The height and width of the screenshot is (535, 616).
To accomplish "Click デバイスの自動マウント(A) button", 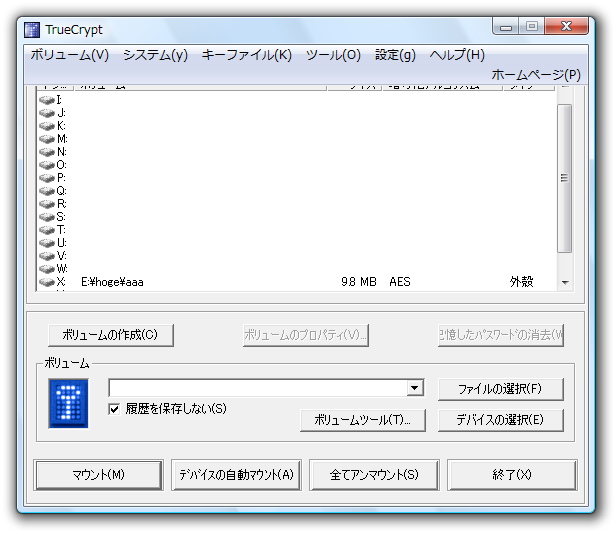I will 236,475.
